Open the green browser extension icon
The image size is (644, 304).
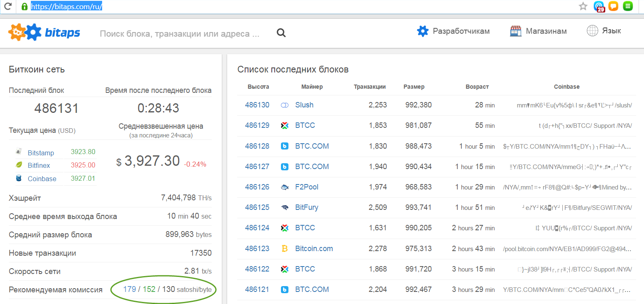click(627, 6)
